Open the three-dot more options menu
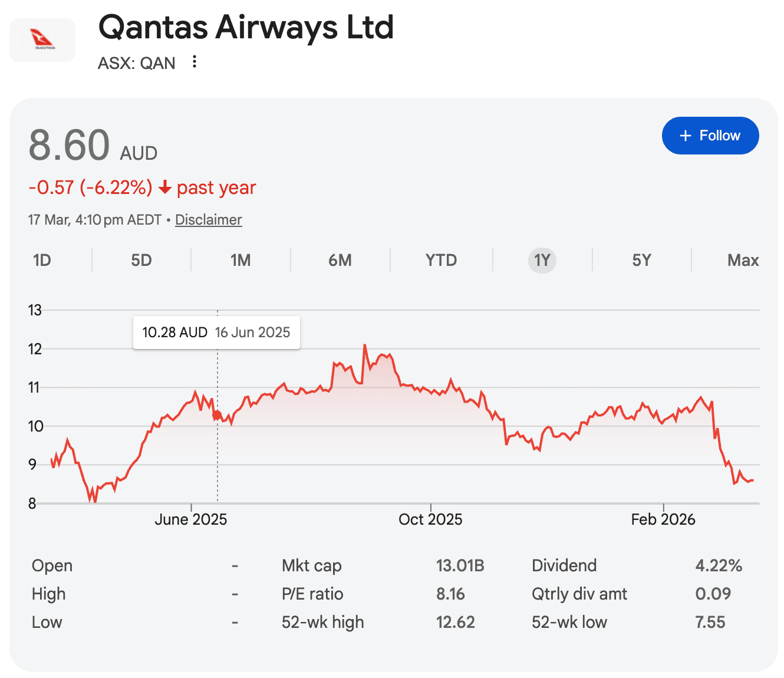Screen dimensions: 784x678 coord(195,62)
